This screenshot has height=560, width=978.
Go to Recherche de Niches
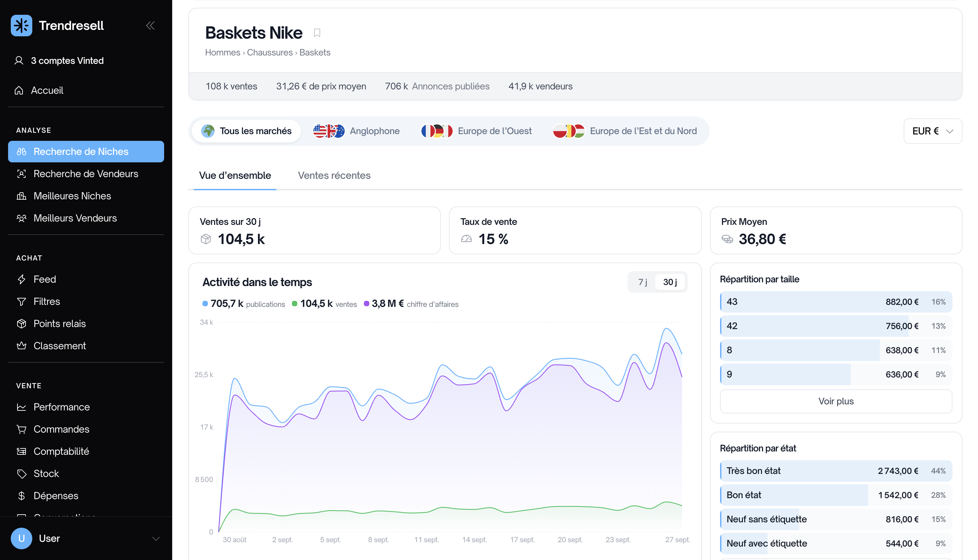click(86, 152)
